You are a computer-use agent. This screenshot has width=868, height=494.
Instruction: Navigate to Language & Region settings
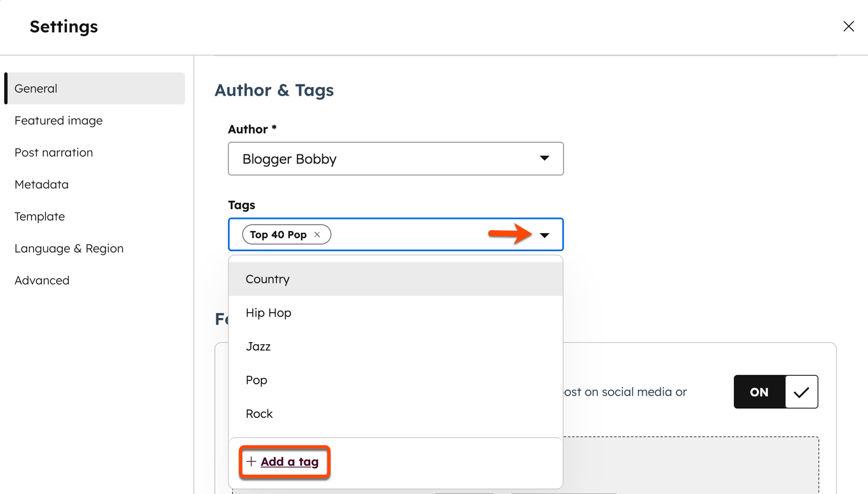[x=69, y=249]
